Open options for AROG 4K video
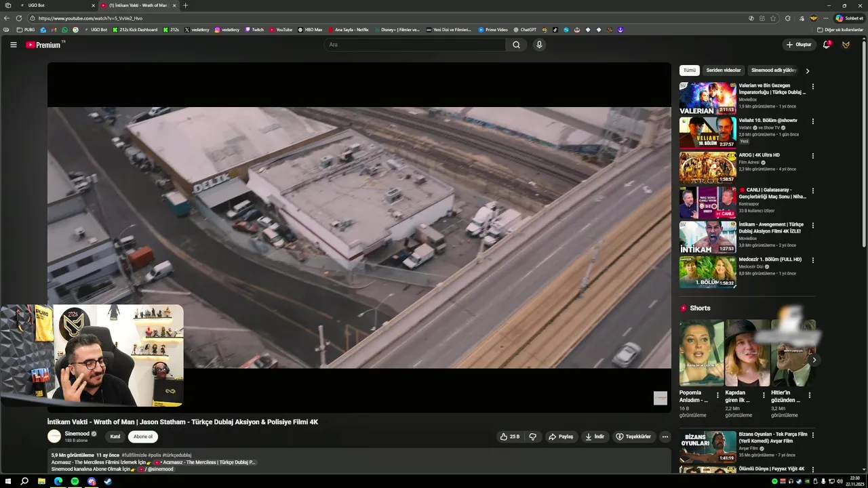 point(812,156)
